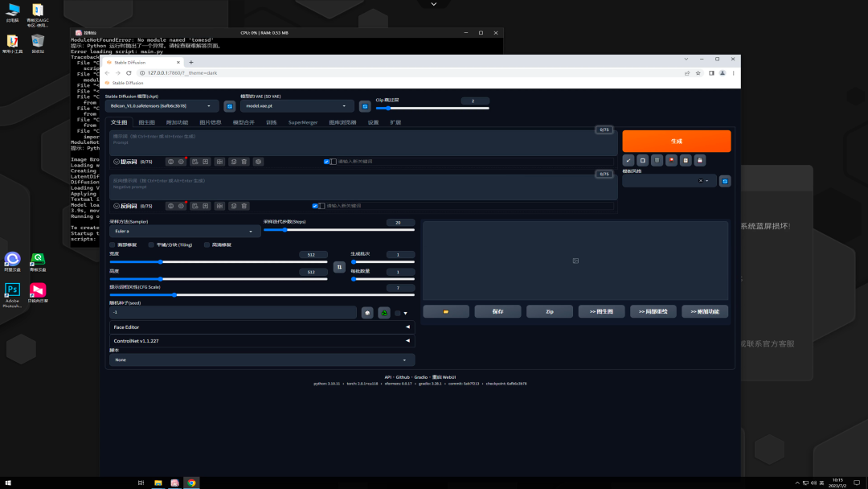This screenshot has width=868, height=489.
Task: Open the 模型合并 tab
Action: (x=244, y=122)
